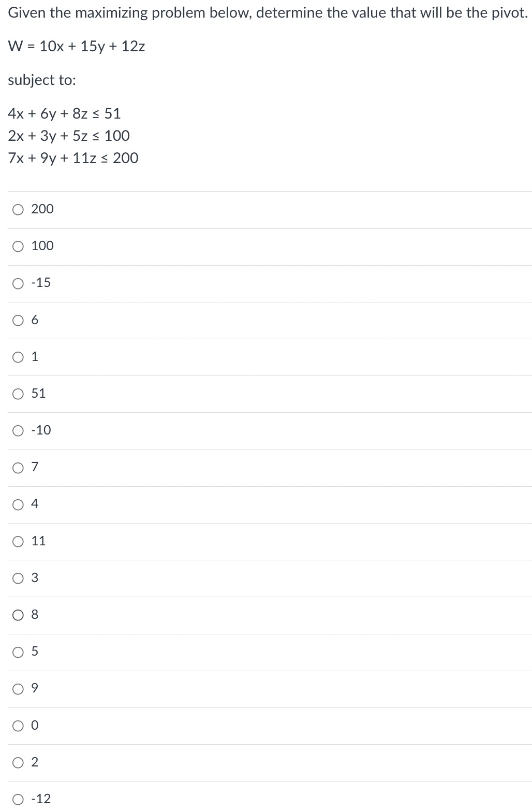
Task: Select the -12 answer choice
Action: [18, 799]
